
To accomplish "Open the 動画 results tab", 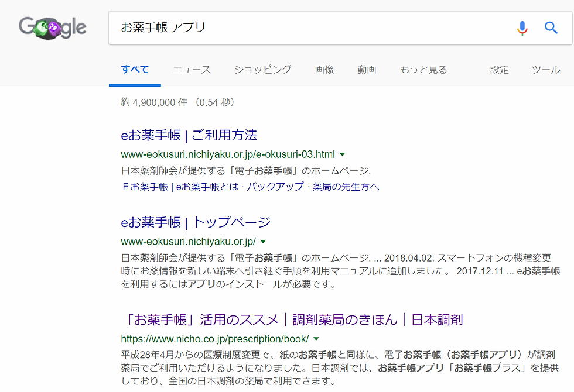I will [367, 70].
